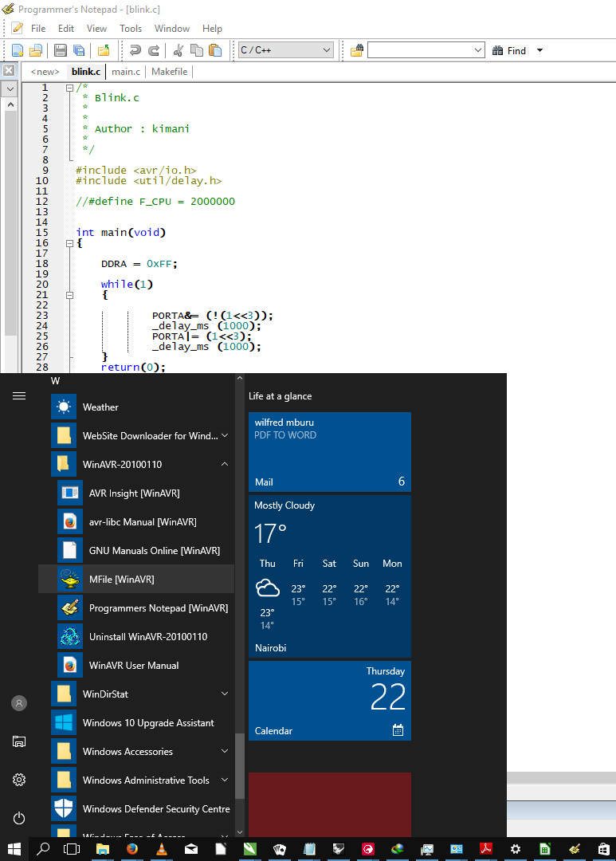The width and height of the screenshot is (616, 861).
Task: Switch to the Makefile tab
Action: point(169,72)
